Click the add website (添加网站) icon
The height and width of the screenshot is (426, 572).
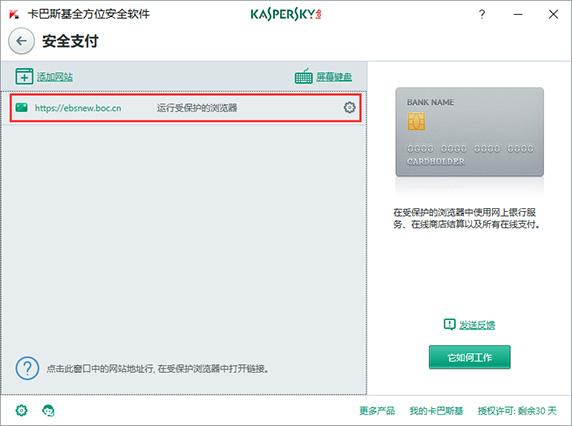pyautogui.click(x=24, y=77)
